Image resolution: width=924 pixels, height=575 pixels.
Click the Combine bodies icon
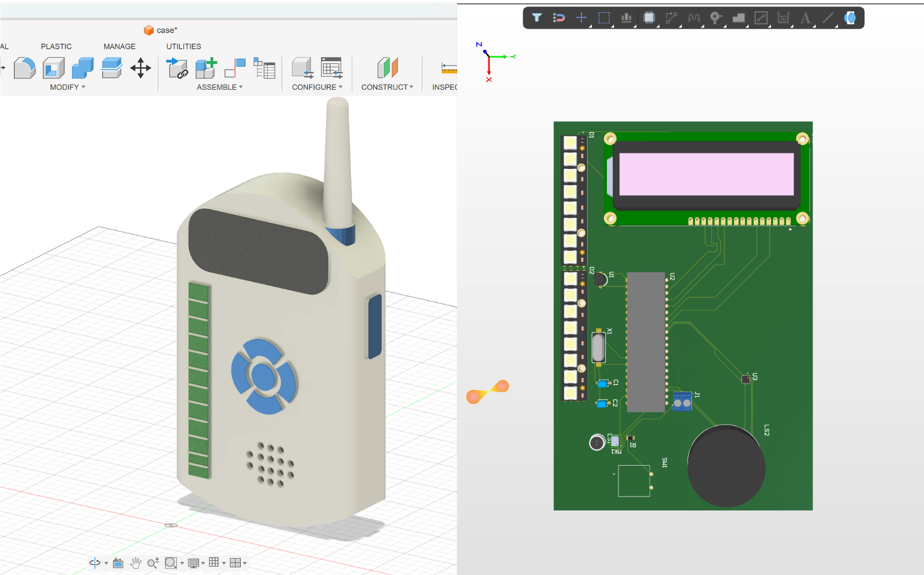coord(82,68)
